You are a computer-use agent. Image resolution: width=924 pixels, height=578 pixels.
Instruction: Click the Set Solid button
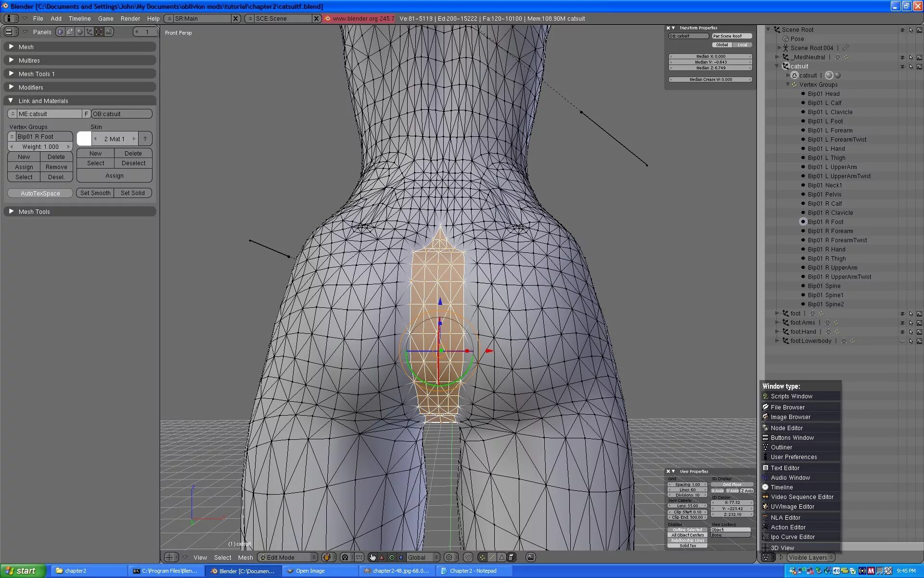[132, 193]
